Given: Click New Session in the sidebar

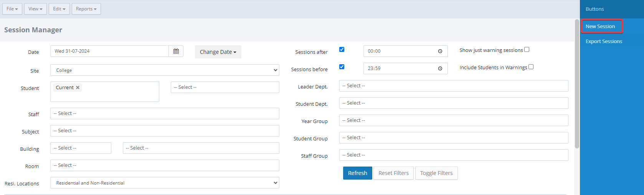Looking at the screenshot, I should click(x=600, y=27).
